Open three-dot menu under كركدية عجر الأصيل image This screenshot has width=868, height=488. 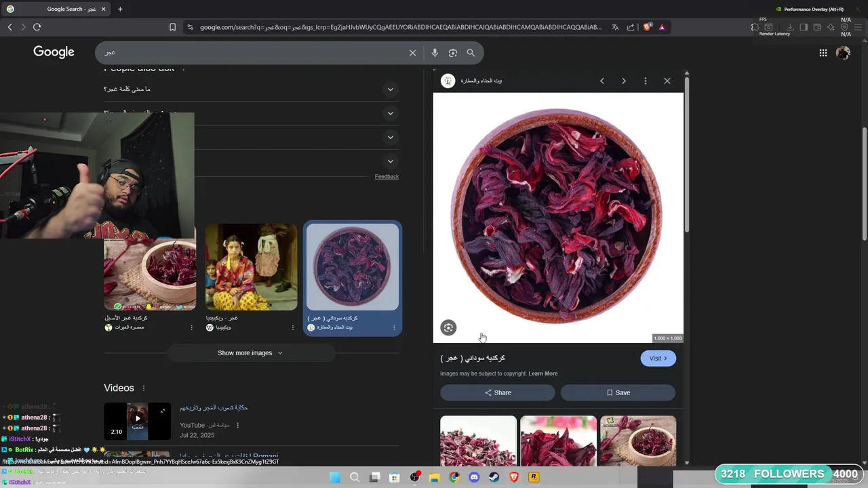[x=191, y=328]
